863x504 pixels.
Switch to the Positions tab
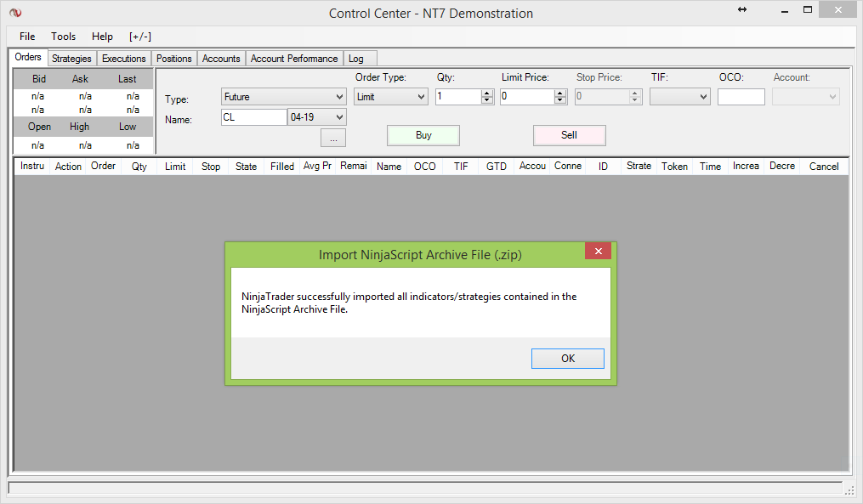(174, 59)
